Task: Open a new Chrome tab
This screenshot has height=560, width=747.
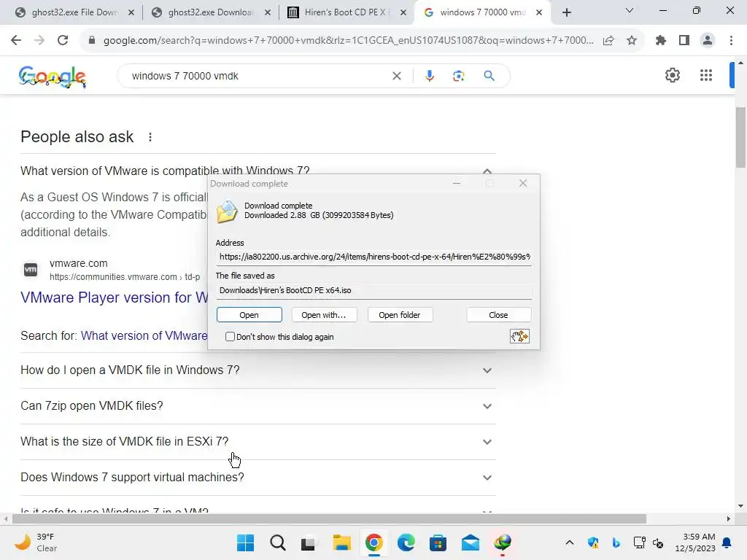Action: [566, 12]
